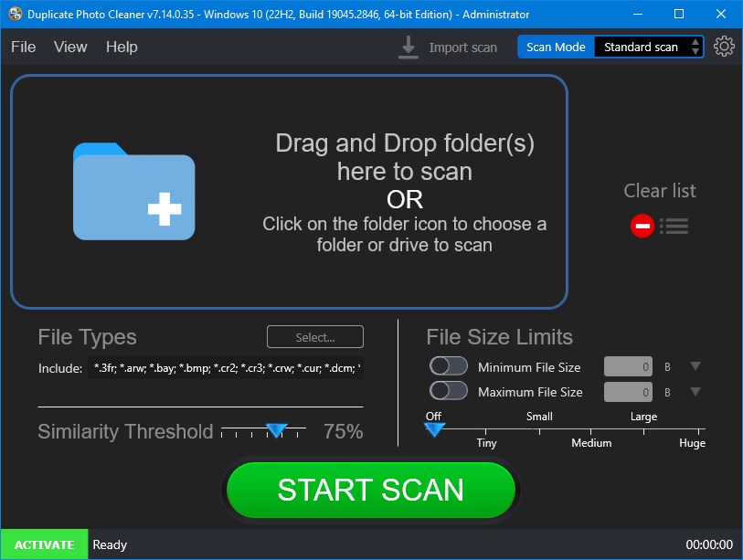
Task: Click the folder icon to choose a folder
Action: (133, 190)
